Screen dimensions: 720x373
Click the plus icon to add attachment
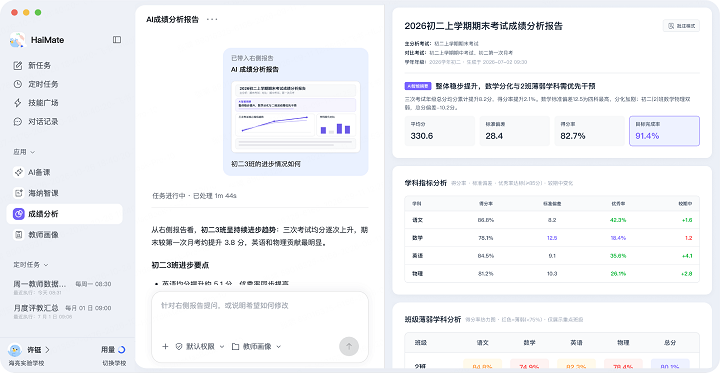pos(165,346)
